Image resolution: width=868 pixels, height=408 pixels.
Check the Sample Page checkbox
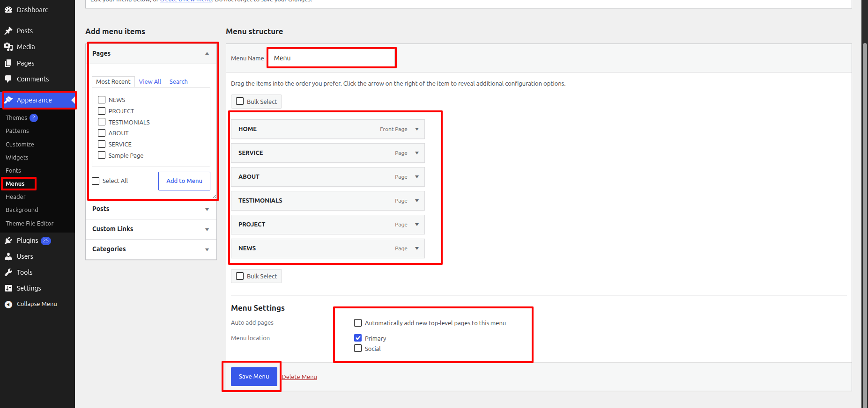[102, 155]
